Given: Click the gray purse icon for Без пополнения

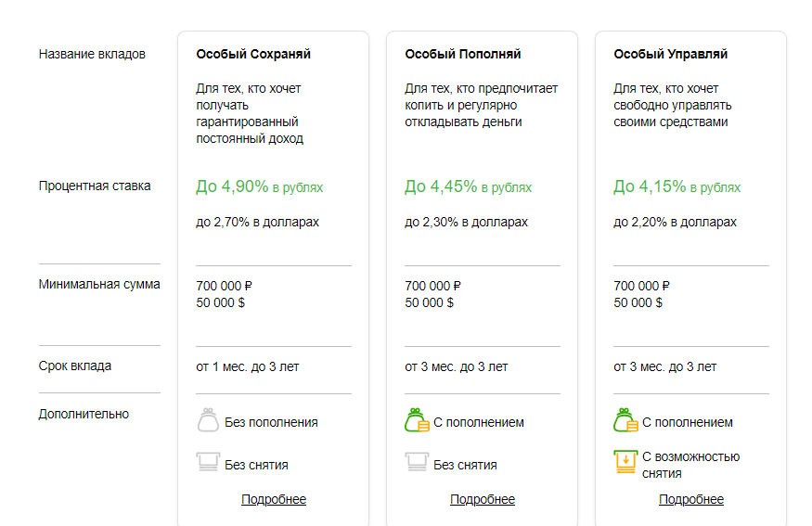Looking at the screenshot, I should 208,420.
